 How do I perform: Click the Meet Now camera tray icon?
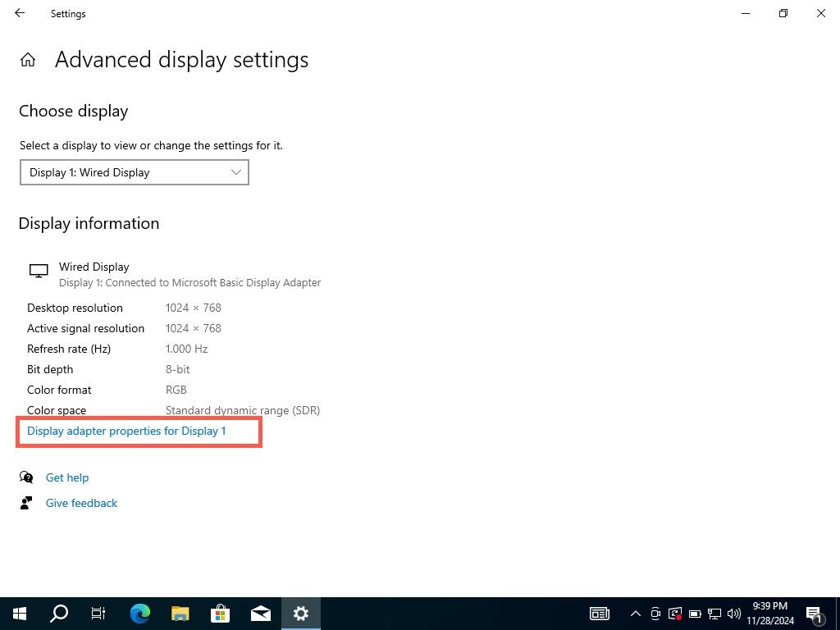655,614
